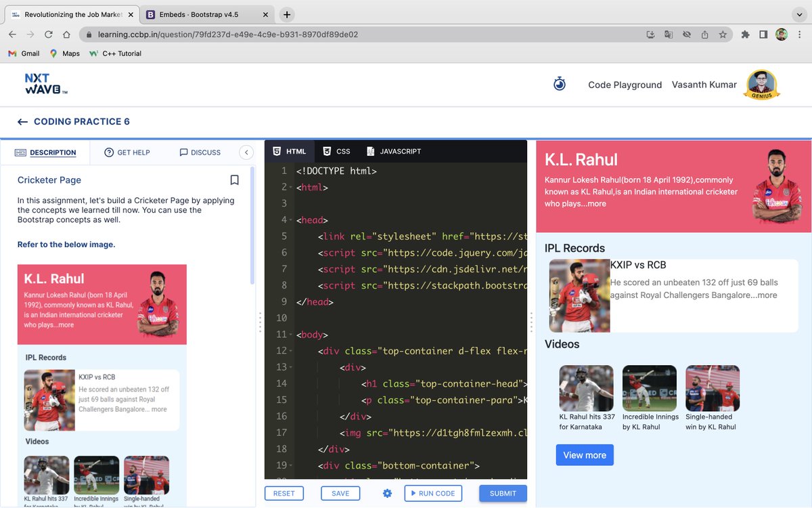Fold the div on line 13

[x=290, y=367]
